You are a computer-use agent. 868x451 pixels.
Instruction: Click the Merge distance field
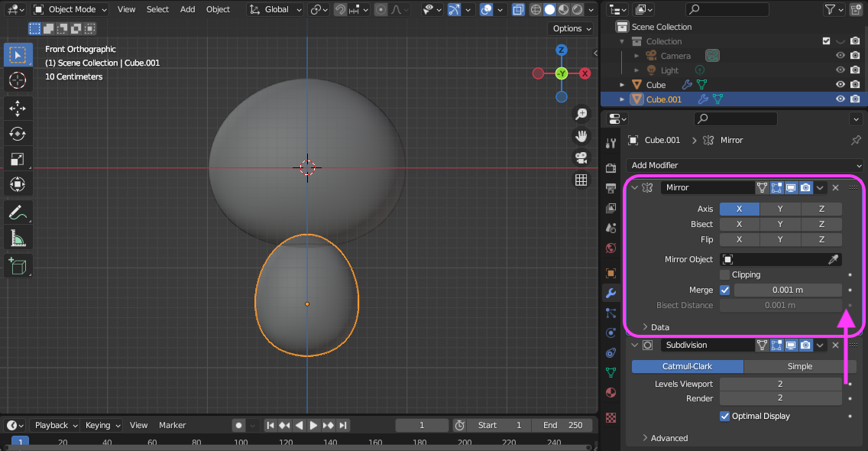788,290
